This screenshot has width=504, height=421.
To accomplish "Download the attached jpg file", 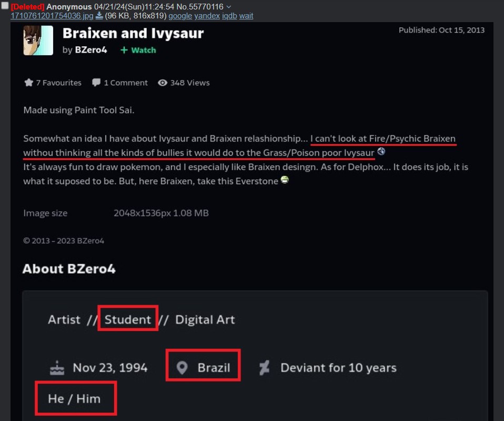I will 99,16.
